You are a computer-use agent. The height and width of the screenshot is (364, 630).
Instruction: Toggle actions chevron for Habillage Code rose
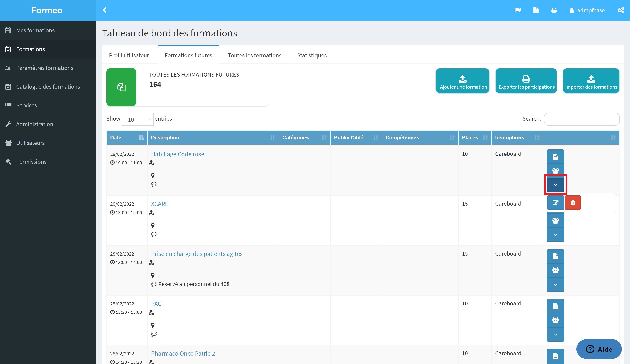click(555, 185)
